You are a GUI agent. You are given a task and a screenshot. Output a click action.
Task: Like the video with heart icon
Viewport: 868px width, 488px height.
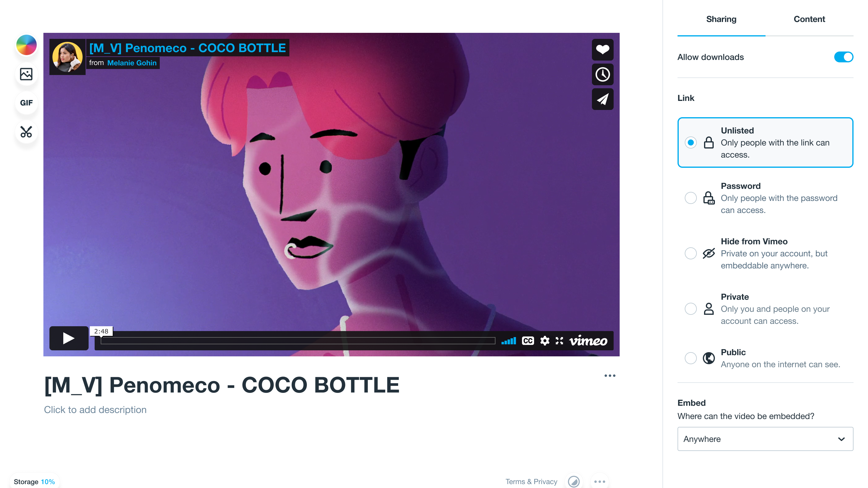pos(602,50)
